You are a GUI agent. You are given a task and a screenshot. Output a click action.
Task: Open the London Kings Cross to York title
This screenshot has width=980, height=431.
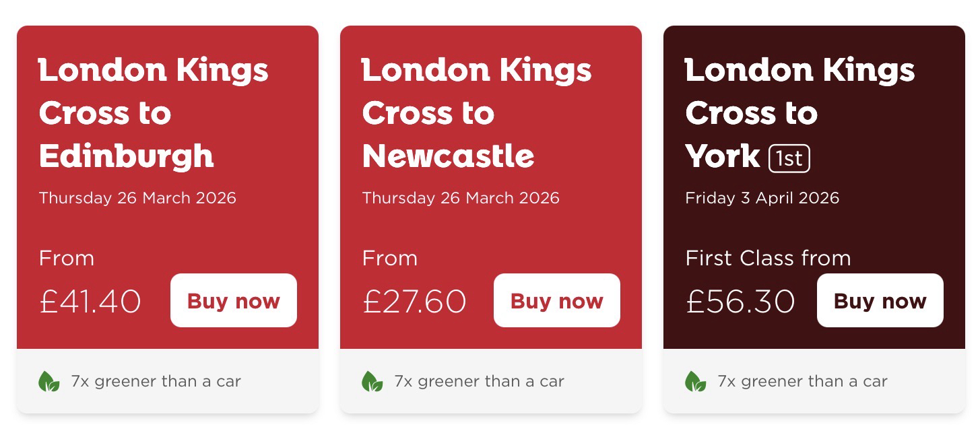pyautogui.click(x=799, y=113)
